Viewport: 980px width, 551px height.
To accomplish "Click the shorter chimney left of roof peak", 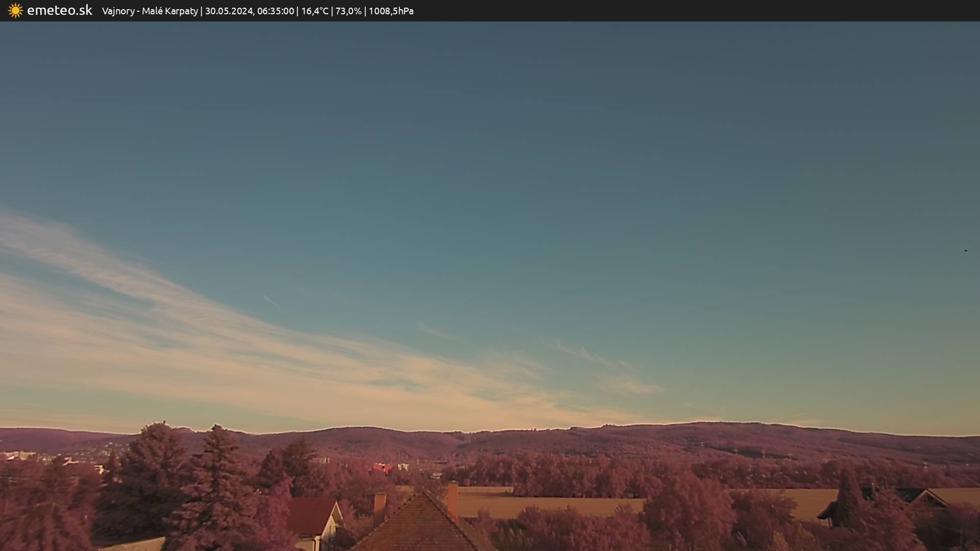I will (380, 502).
